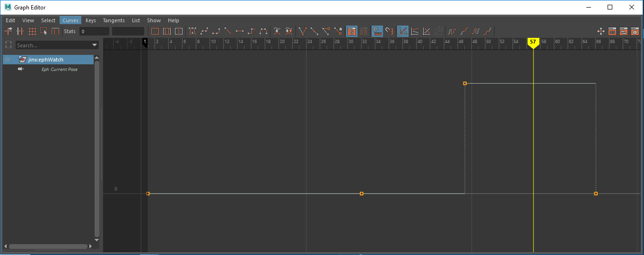Activate the Retime tool
644x255 pixels.
(55, 31)
